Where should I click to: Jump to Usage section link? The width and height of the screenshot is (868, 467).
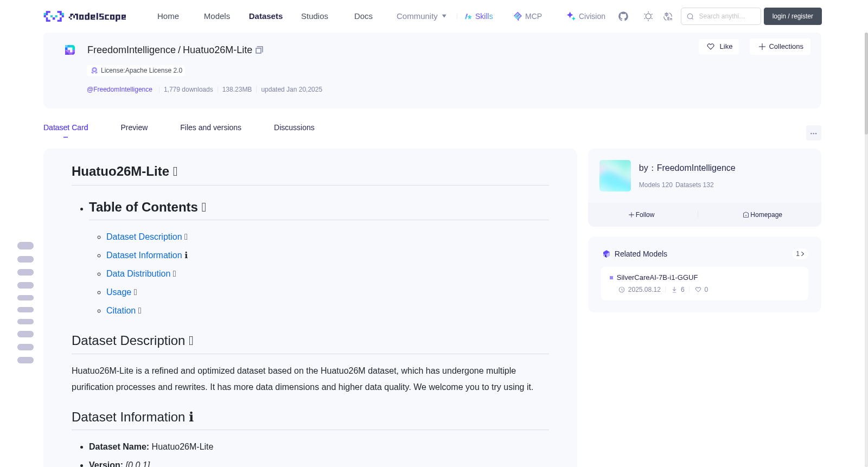(119, 292)
